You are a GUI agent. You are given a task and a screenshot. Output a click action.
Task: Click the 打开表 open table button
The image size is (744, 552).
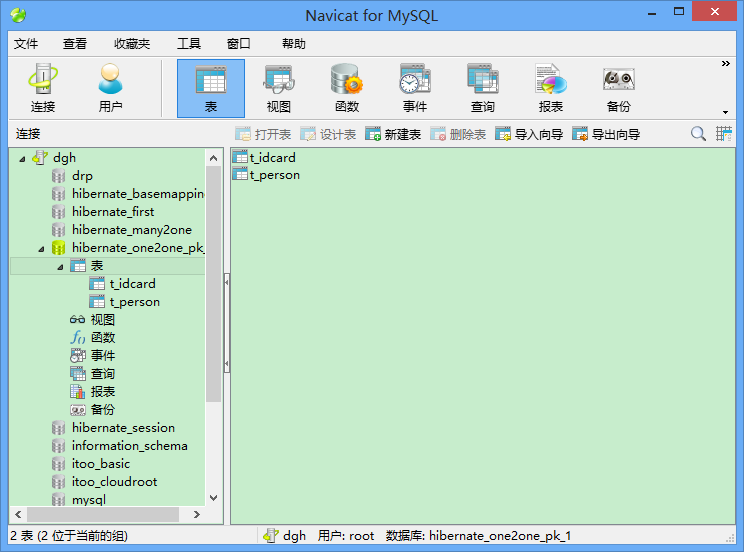click(x=263, y=134)
